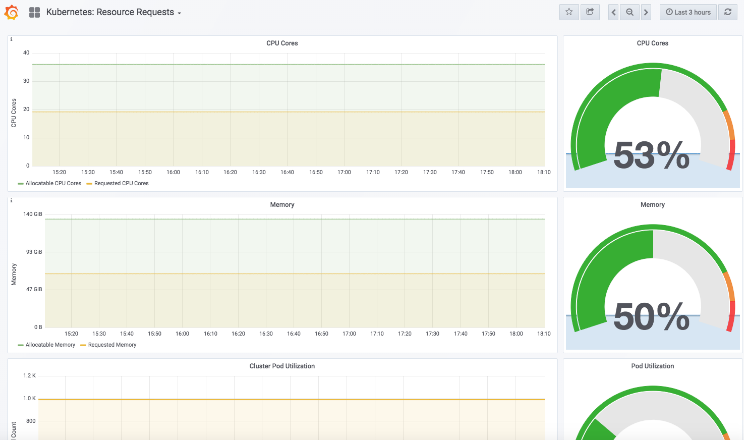This screenshot has height=440, width=744.
Task: Open the Pod Utilization gauge panel title
Action: 652,366
